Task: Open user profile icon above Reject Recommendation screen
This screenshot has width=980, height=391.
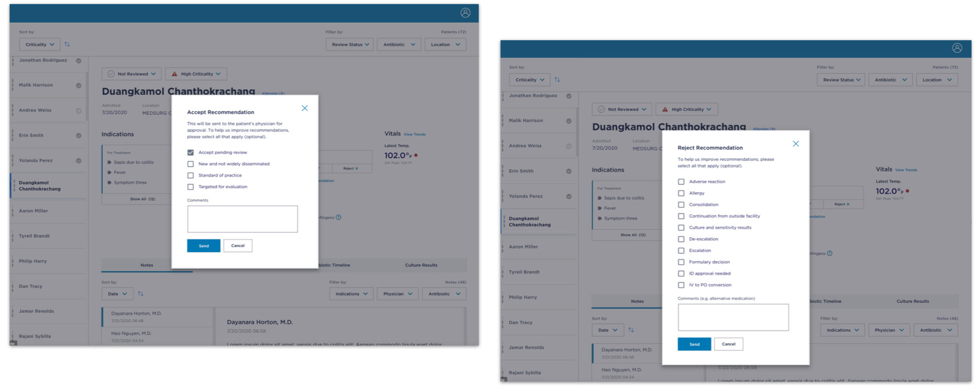Action: [x=956, y=48]
